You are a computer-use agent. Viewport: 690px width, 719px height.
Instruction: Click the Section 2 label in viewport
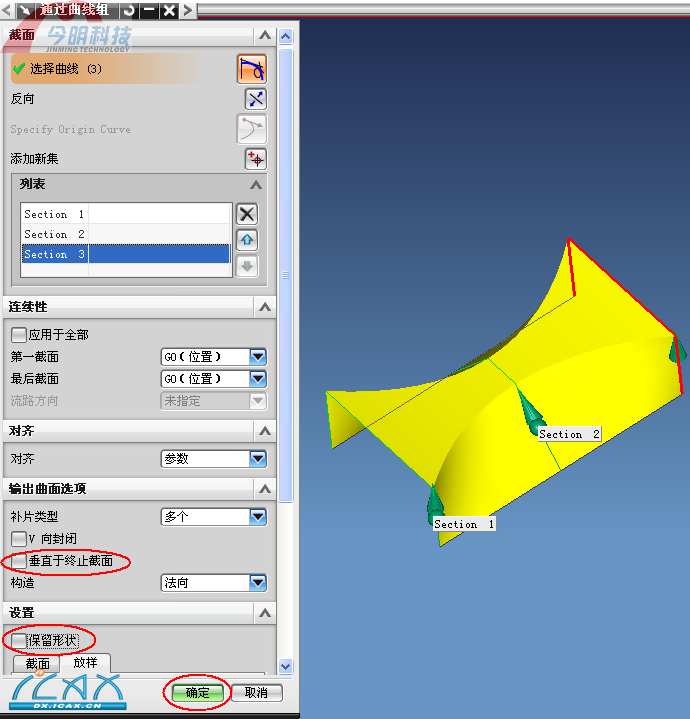[x=569, y=434]
